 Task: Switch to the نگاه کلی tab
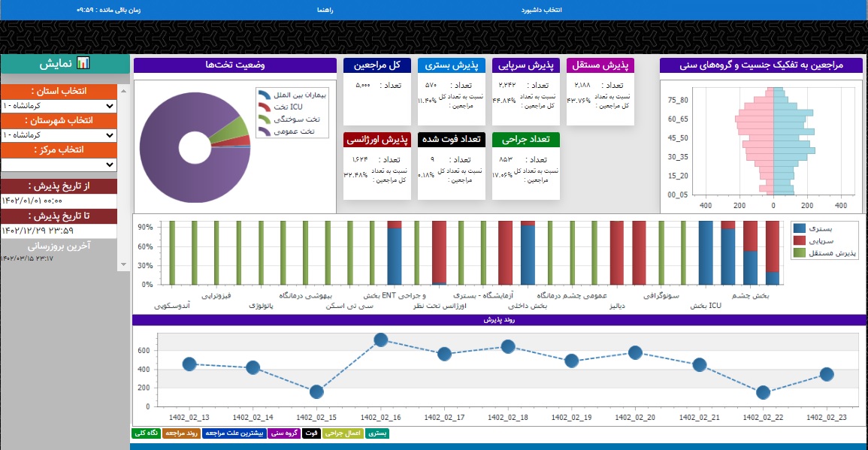146,433
